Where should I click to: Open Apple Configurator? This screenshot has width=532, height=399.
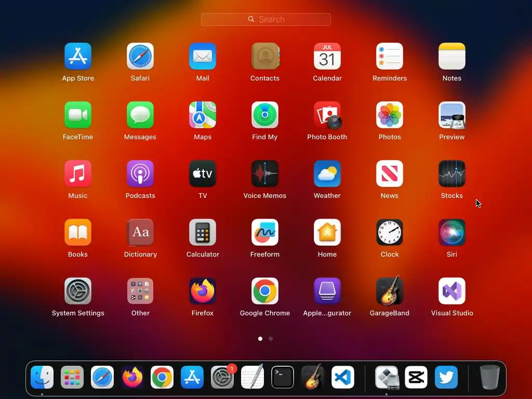pyautogui.click(x=327, y=291)
